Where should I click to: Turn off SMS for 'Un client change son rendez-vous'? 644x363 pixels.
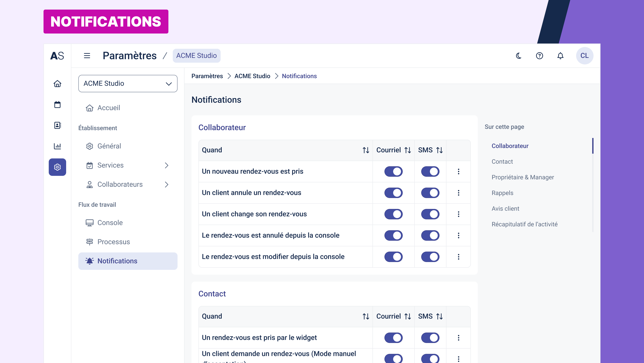tap(430, 214)
